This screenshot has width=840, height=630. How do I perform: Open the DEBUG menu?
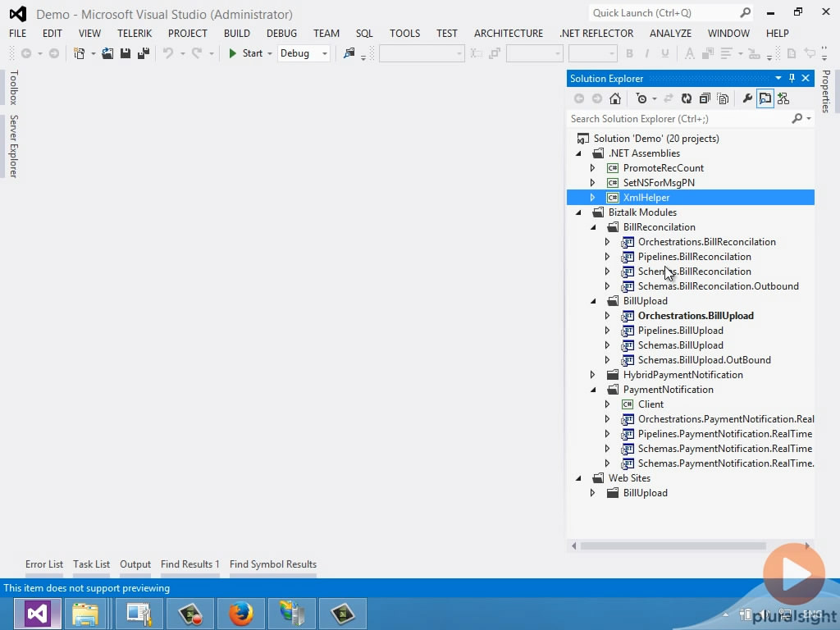281,33
